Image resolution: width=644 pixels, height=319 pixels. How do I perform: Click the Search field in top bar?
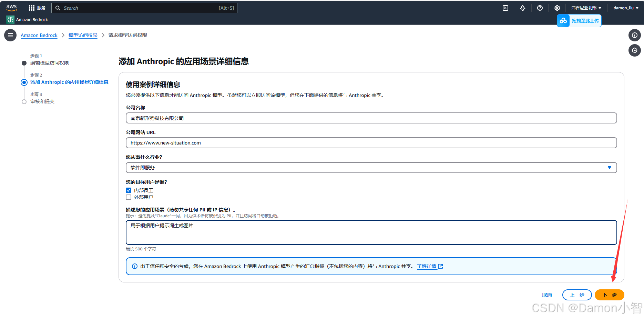point(144,8)
